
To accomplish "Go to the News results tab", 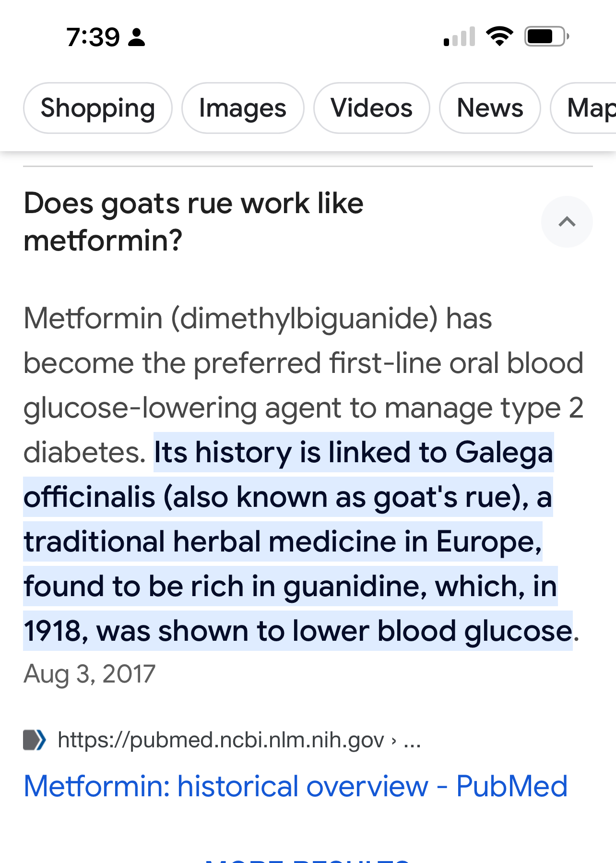I will click(x=490, y=108).
